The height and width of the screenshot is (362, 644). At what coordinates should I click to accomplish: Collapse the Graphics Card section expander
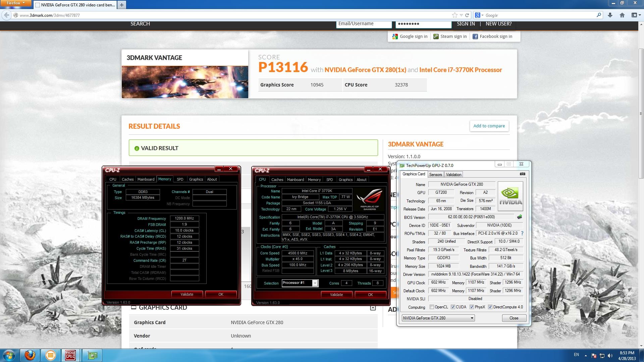[373, 308]
